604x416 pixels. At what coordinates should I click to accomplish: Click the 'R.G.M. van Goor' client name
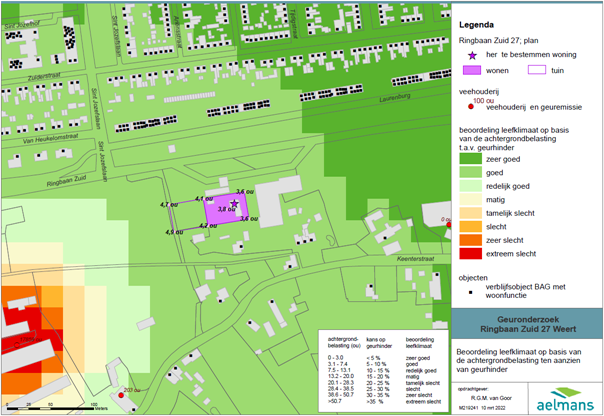pos(491,398)
